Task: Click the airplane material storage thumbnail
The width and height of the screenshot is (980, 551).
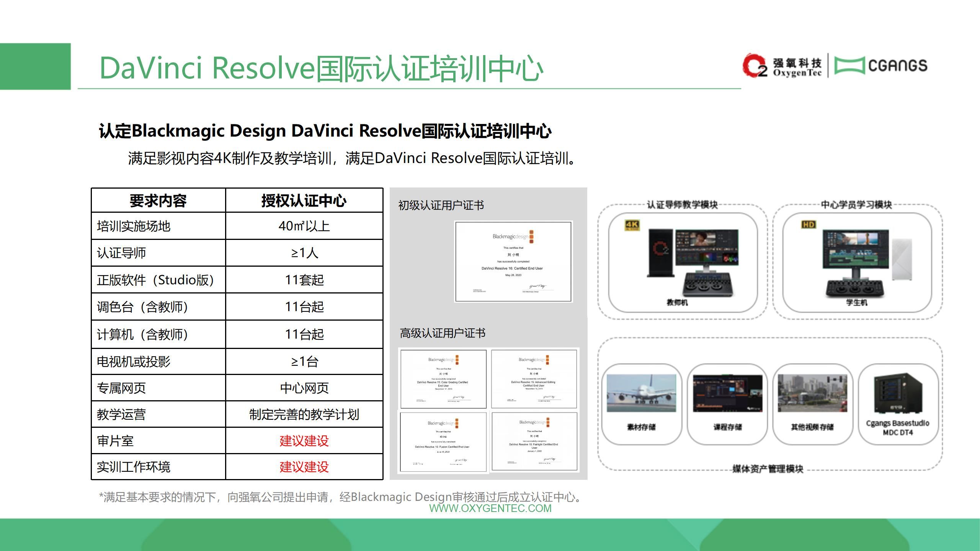Action: pos(641,393)
